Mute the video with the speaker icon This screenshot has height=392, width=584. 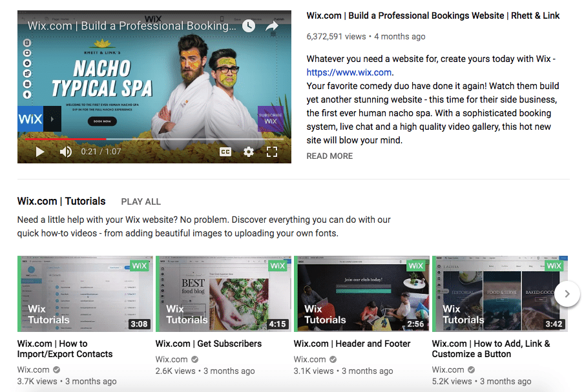pyautogui.click(x=65, y=152)
